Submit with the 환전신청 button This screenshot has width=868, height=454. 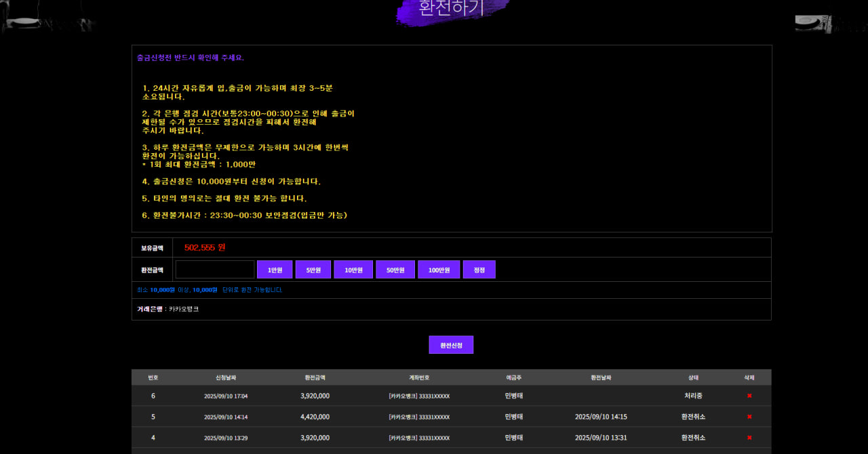coord(451,345)
